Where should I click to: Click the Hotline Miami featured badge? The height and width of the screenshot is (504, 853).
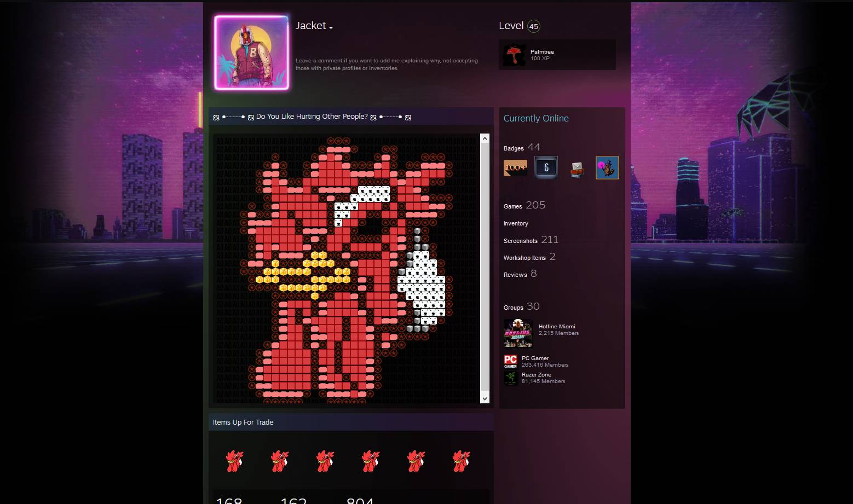607,167
